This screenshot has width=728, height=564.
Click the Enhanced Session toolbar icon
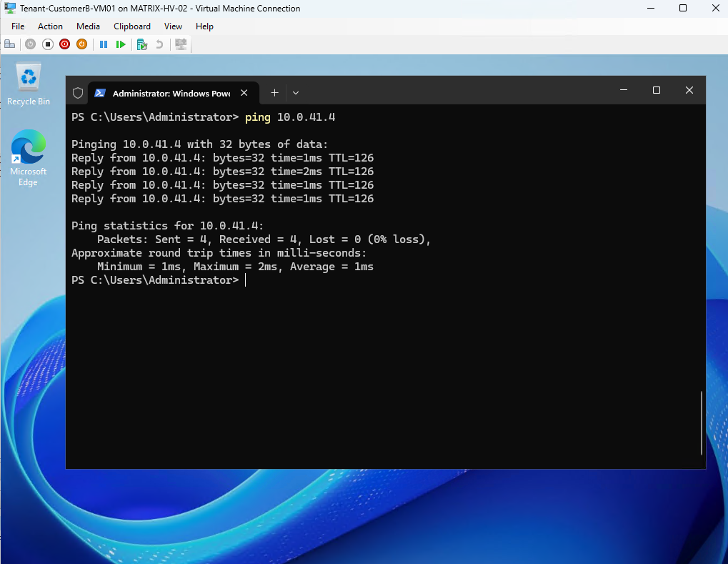point(181,44)
